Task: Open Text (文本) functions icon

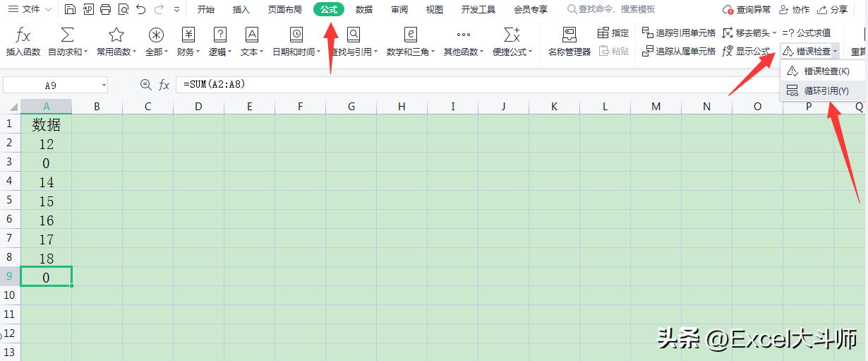Action: pyautogui.click(x=252, y=35)
